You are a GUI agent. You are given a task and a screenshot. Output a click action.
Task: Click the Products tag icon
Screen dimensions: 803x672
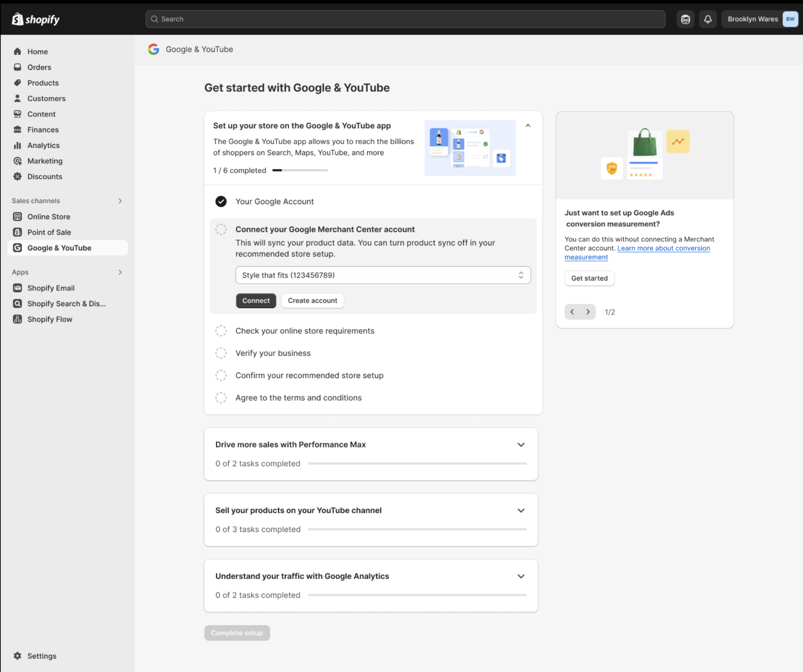coord(17,82)
